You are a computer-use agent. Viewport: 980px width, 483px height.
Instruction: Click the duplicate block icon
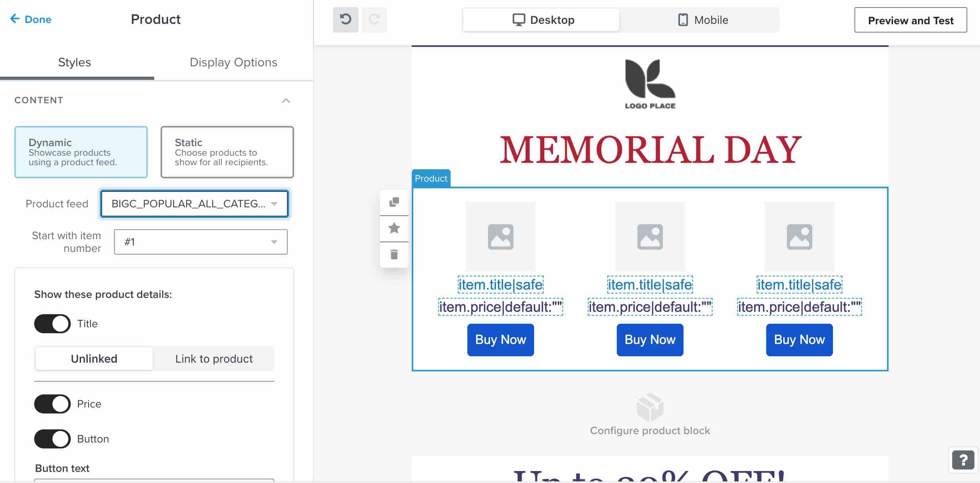394,201
